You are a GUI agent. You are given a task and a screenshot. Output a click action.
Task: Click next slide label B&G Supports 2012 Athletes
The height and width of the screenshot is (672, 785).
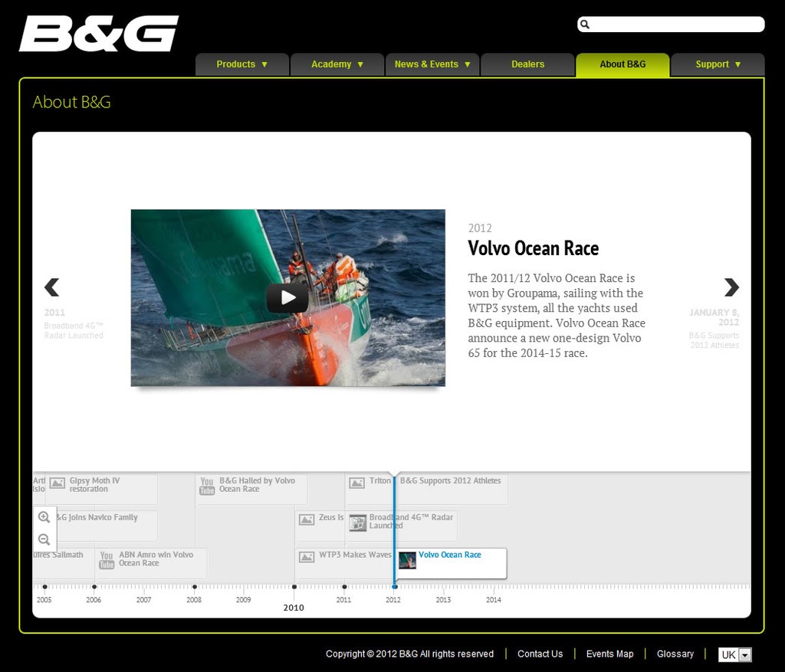(x=714, y=340)
